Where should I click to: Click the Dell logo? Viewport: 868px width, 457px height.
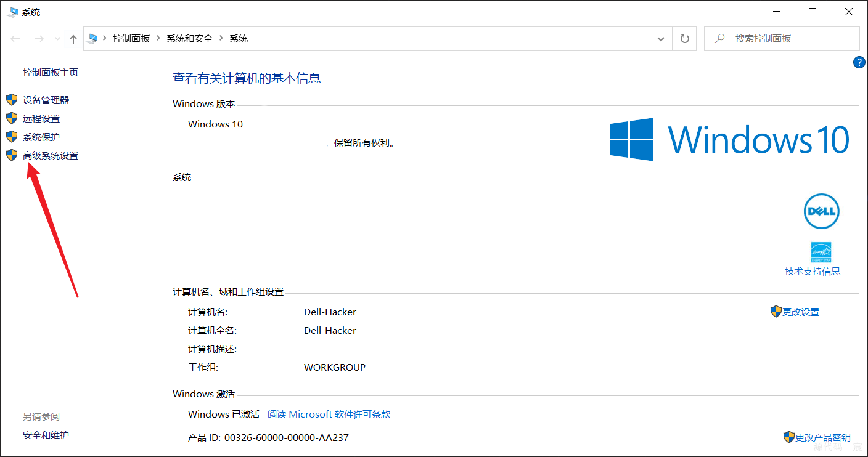(x=822, y=211)
